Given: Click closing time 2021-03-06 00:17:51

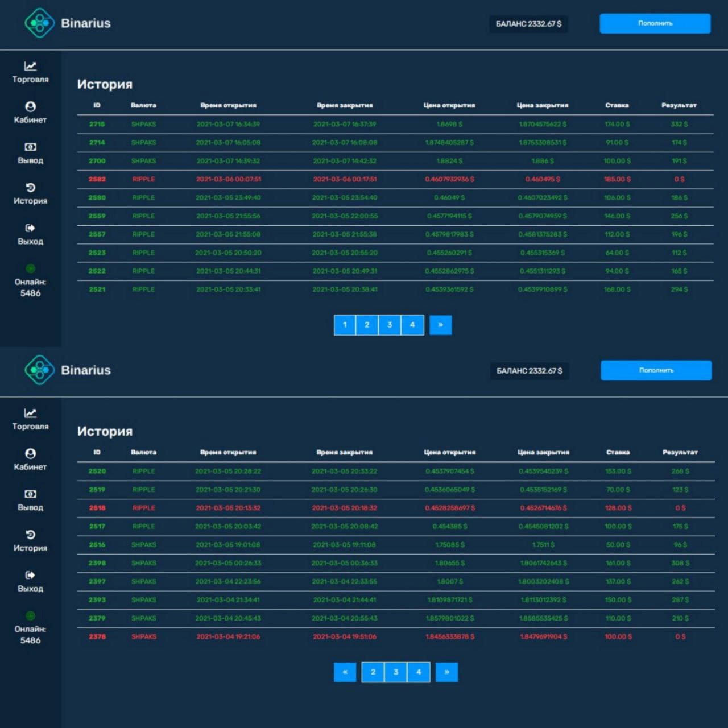Looking at the screenshot, I should (x=345, y=179).
